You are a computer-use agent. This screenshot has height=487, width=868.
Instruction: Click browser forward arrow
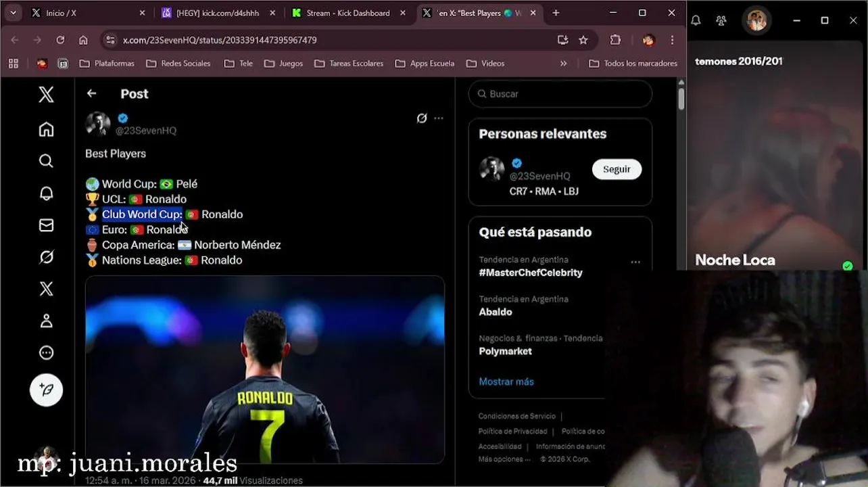click(37, 40)
